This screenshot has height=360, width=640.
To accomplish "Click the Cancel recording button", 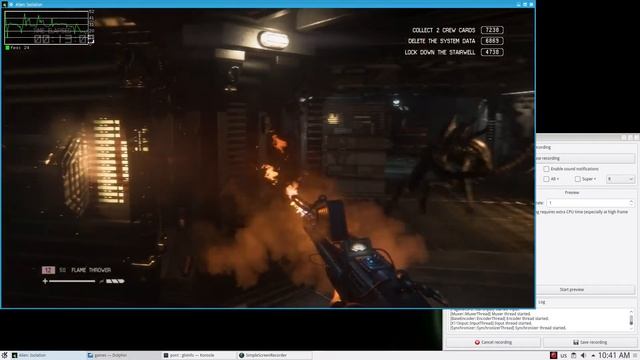I will coord(493,342).
